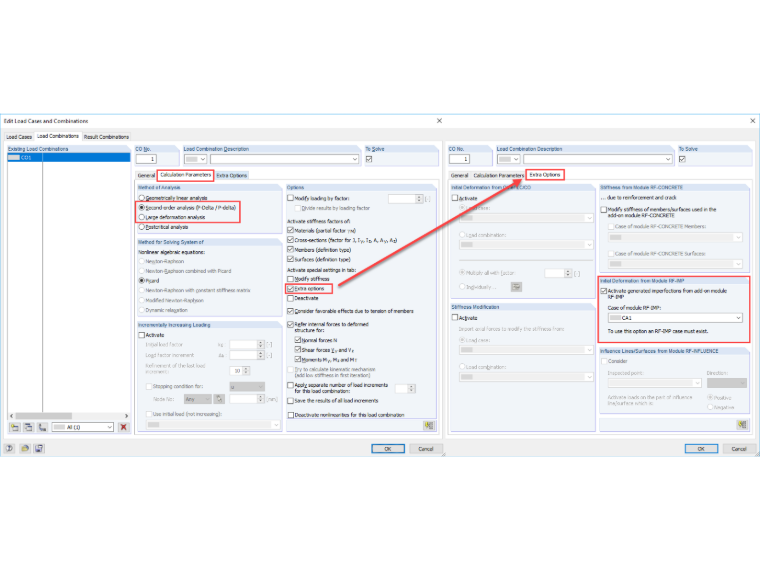
Task: Click the yellow icon at Extra Options panel bottom
Action: [742, 425]
